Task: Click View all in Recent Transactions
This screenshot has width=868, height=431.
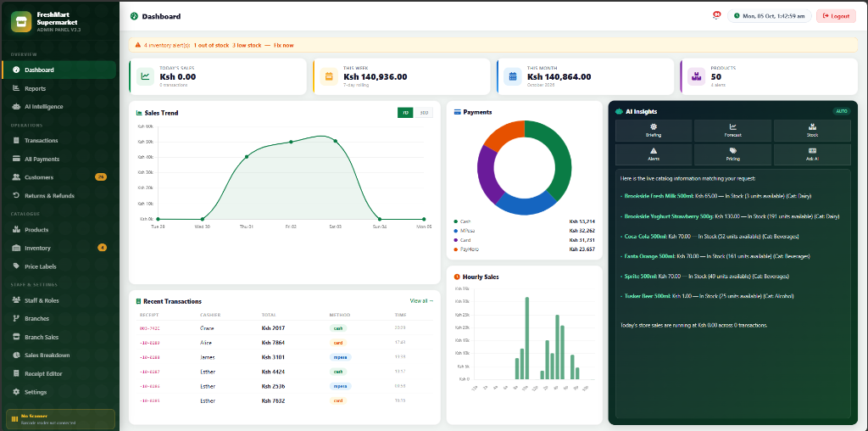Action: [x=421, y=301]
